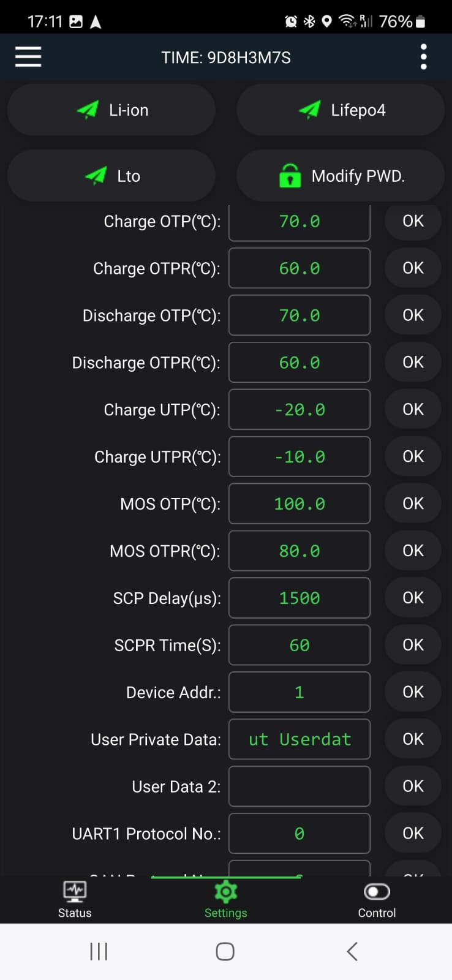Tap the Lifepo4 paper plane icon
452x980 pixels.
coord(309,110)
